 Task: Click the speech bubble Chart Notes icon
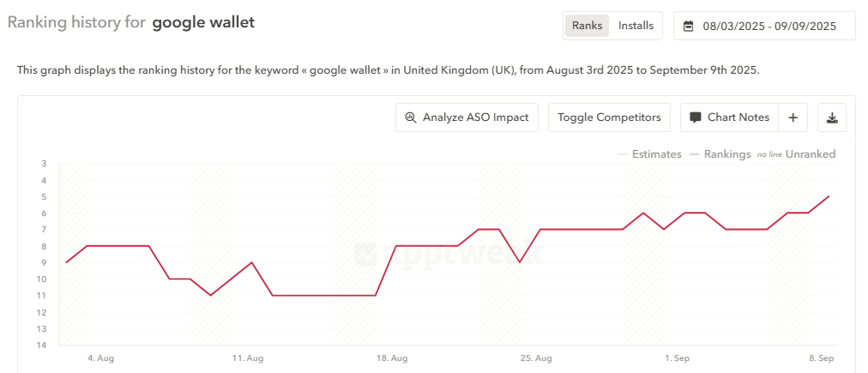point(696,117)
